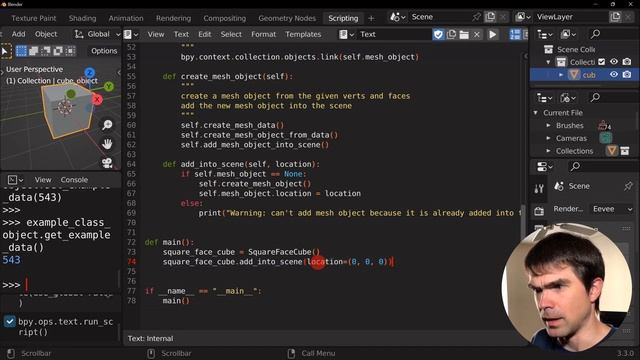Choose the Subtract selection mode icon
The width and height of the screenshot is (640, 360).
46,51
